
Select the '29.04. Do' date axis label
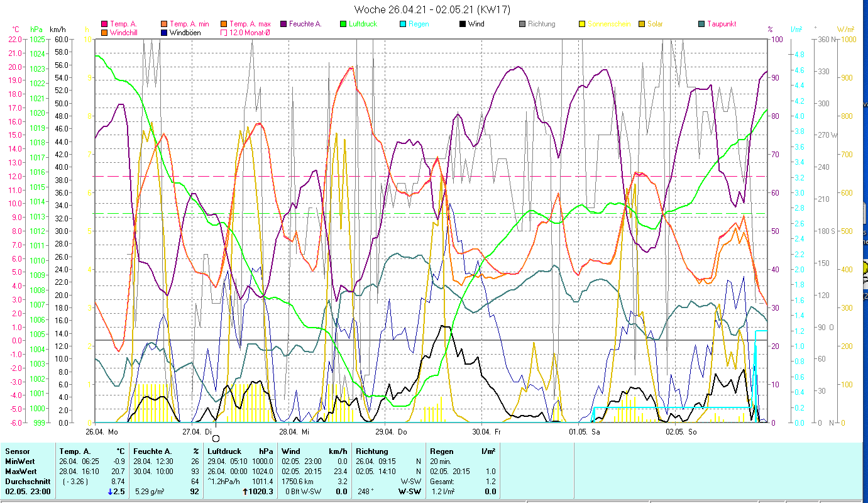pyautogui.click(x=391, y=432)
